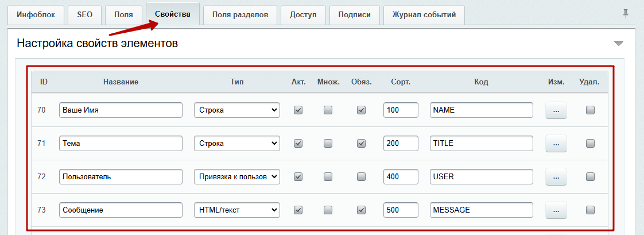644x235 pixels.
Task: Click the pin icon beside the tabs
Action: point(626,14)
